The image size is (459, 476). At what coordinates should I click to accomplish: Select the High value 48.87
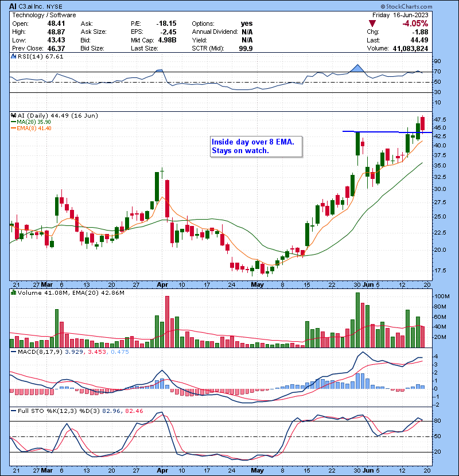[x=56, y=32]
